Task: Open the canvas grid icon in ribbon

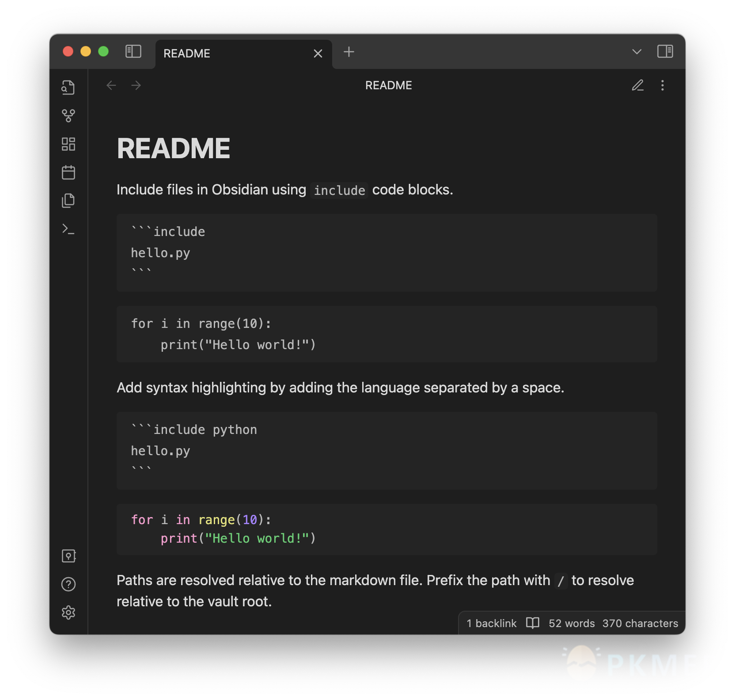Action: 68,144
